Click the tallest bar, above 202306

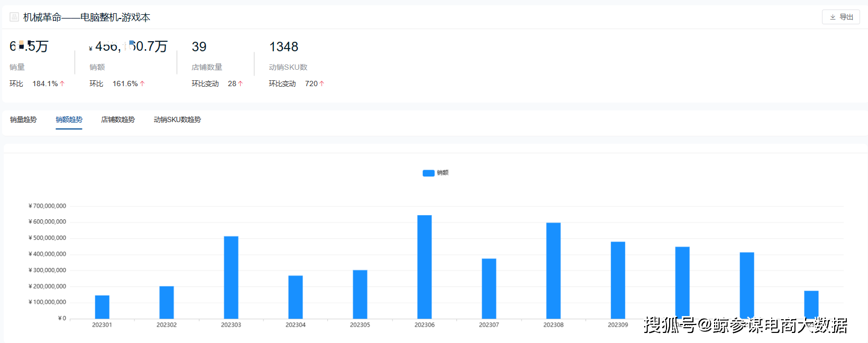pyautogui.click(x=425, y=267)
